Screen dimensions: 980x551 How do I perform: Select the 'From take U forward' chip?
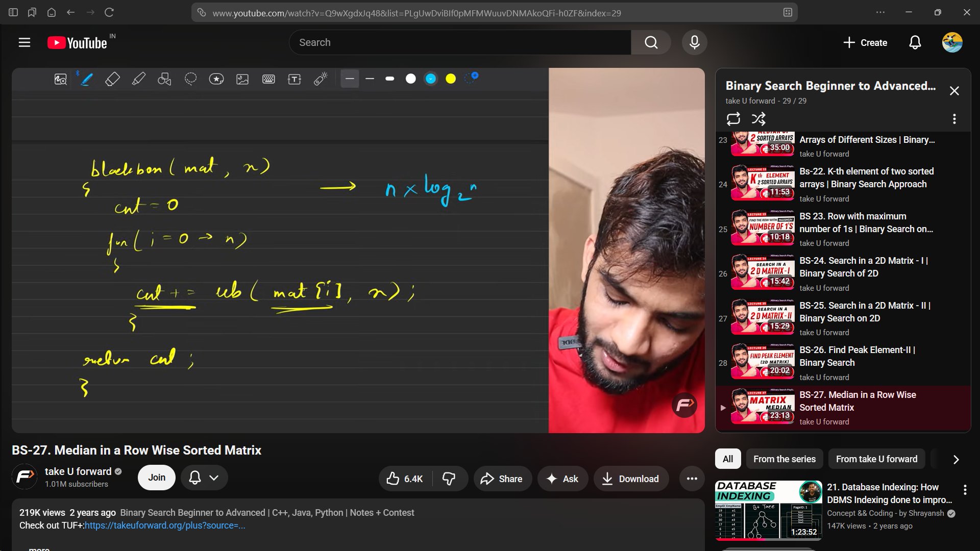click(876, 459)
